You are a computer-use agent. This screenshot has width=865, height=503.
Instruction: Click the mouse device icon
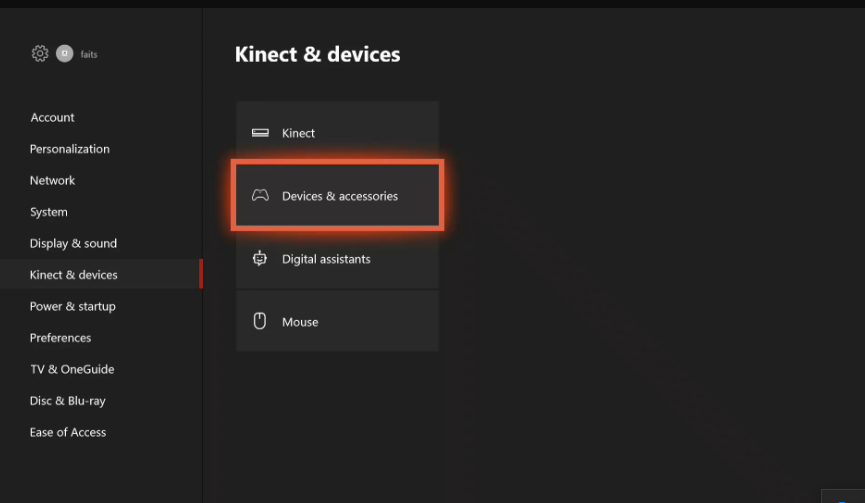260,321
